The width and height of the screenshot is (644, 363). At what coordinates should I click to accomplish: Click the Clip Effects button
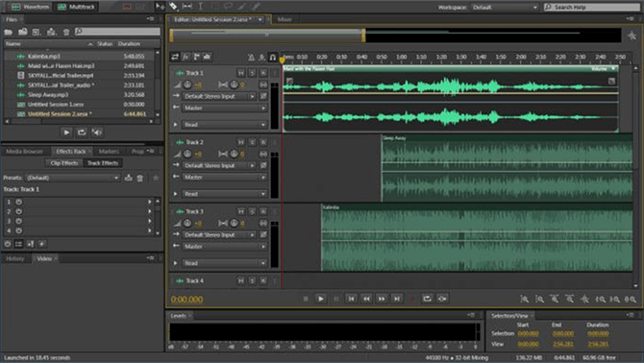click(63, 163)
